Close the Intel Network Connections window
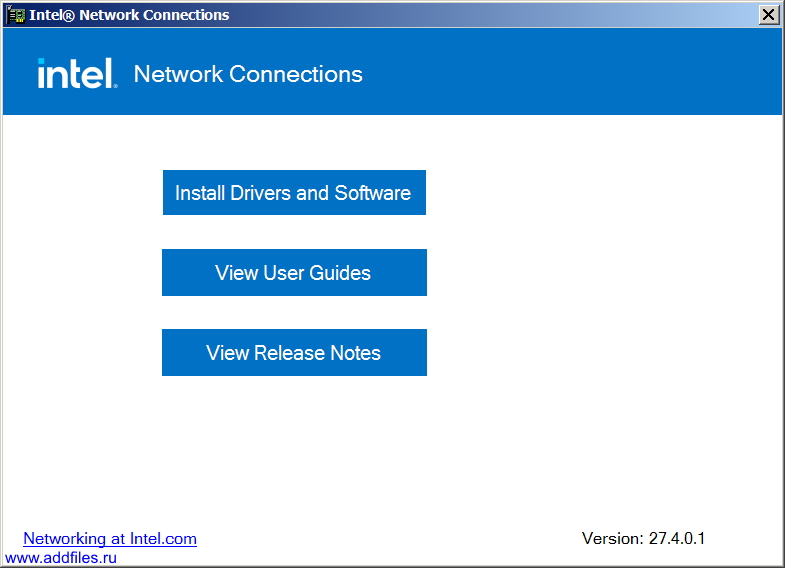Screen dimensions: 785x568 coord(768,15)
